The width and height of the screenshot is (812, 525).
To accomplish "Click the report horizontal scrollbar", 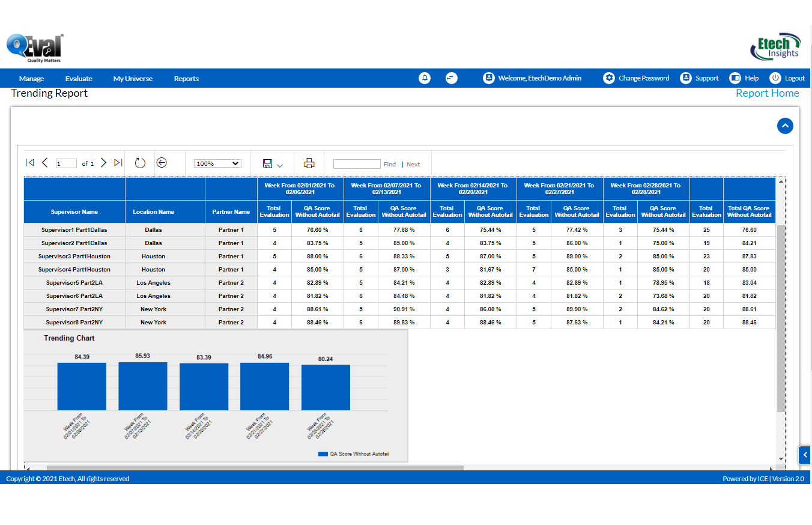I will point(255,468).
